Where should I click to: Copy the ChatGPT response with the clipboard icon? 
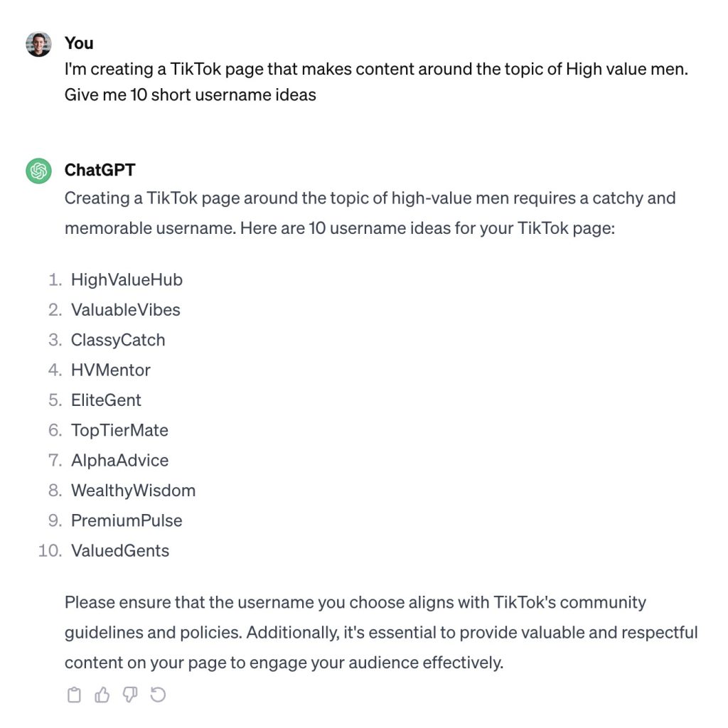[x=74, y=695]
